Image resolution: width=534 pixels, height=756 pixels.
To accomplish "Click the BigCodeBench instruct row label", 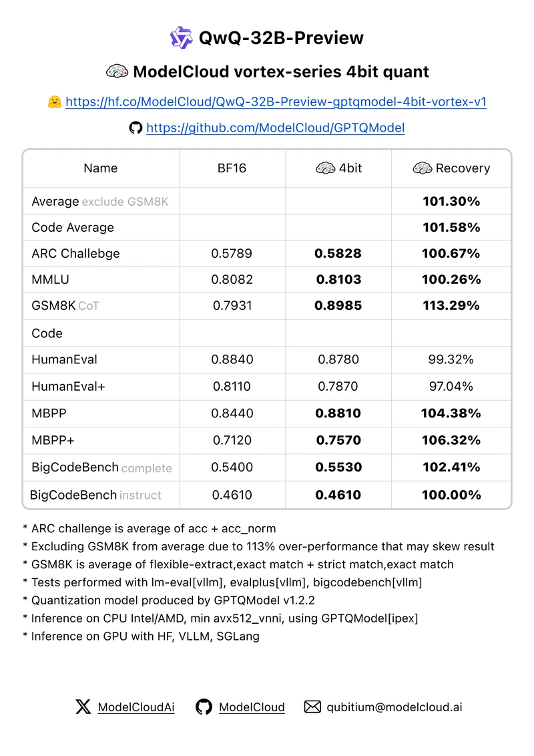I will 95,495.
